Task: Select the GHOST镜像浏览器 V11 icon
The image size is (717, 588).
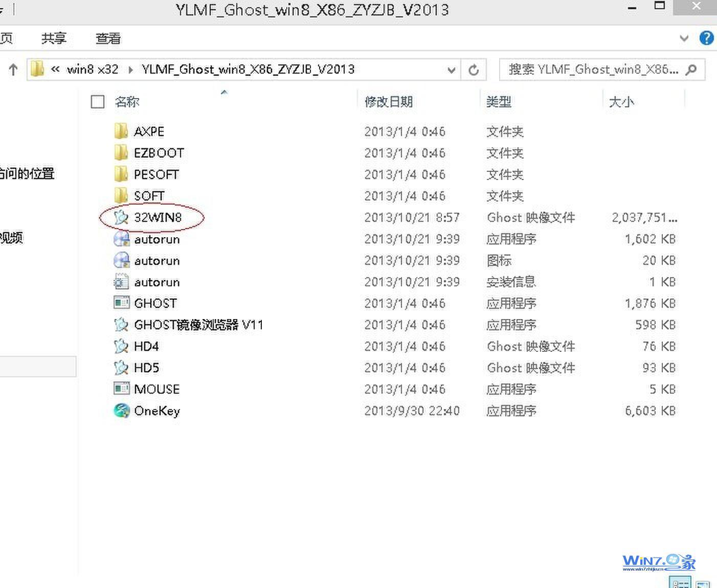Action: tap(121, 325)
